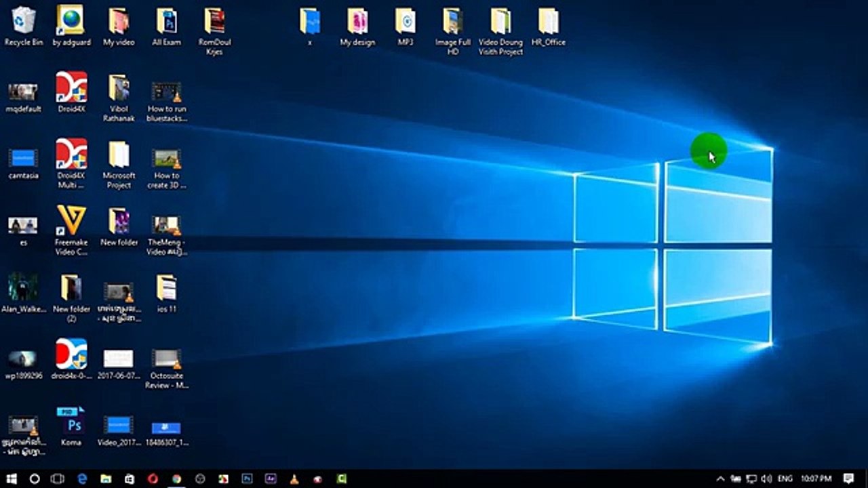Select the 'Video Doung Visith Project' folder
Viewport: 868px width, 488px height.
point(500,31)
